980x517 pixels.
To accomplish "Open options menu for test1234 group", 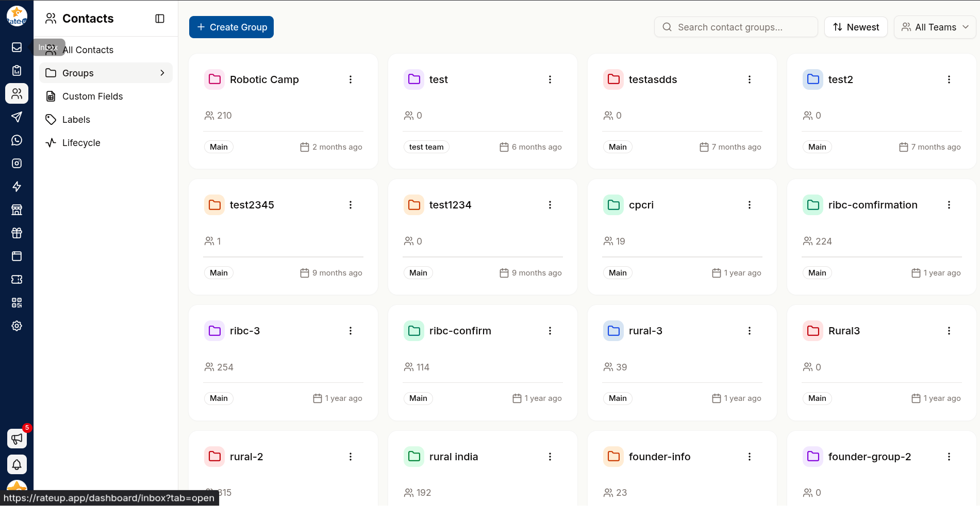I will tap(550, 205).
